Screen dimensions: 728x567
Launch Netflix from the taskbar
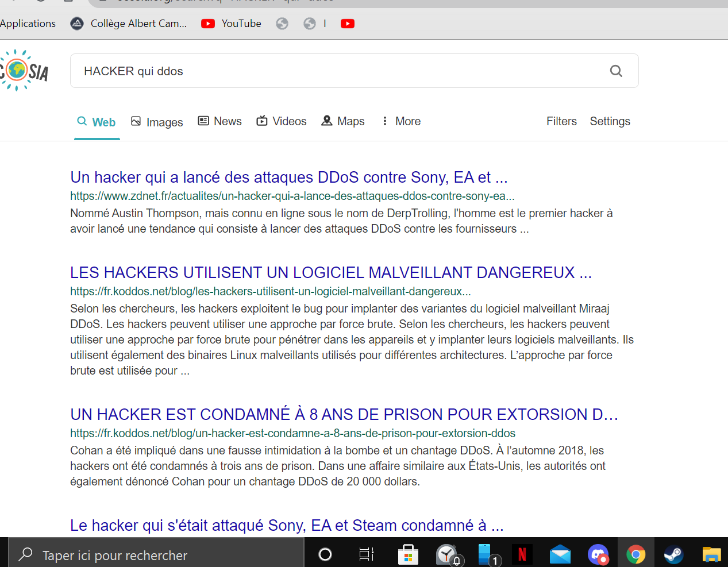(x=522, y=554)
